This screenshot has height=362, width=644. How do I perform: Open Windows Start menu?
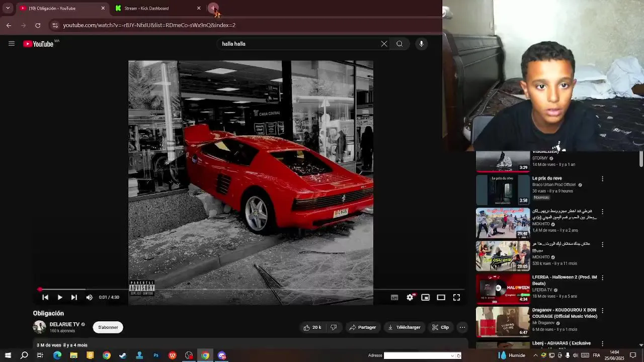[x=8, y=355]
